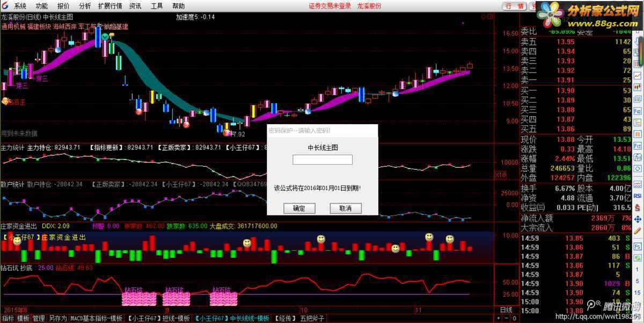Click 取消 in the password dialog
Viewport: 644px width, 323px height.
pyautogui.click(x=345, y=208)
